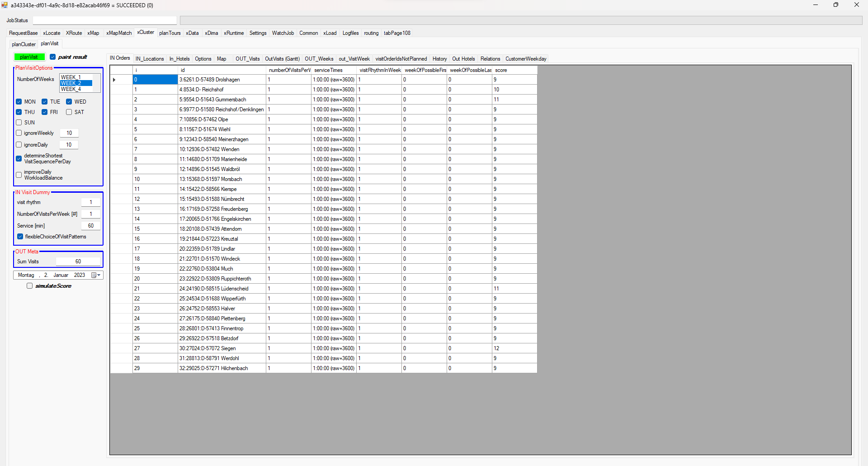Select WEEK_4 in the NumberOfWeeks list

tap(71, 89)
